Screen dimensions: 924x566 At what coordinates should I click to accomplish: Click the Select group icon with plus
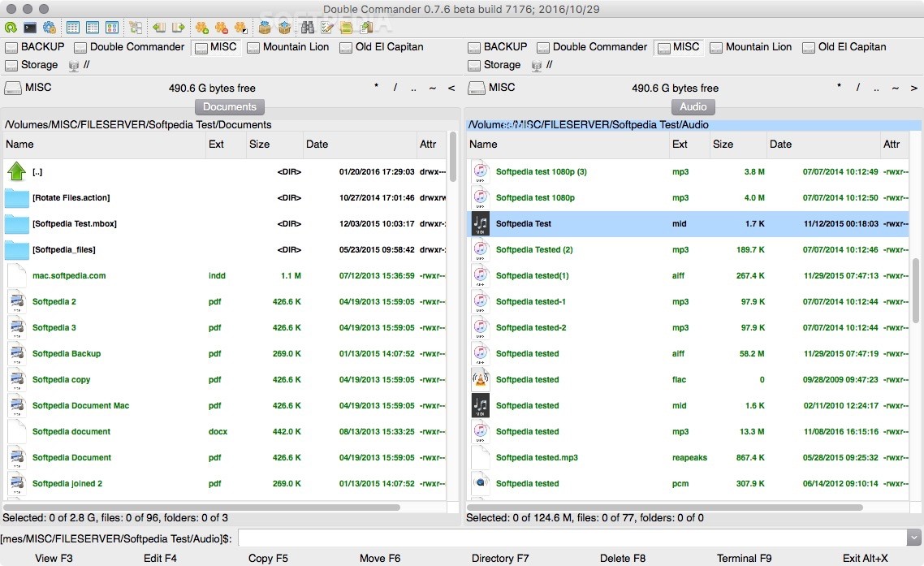pos(202,27)
